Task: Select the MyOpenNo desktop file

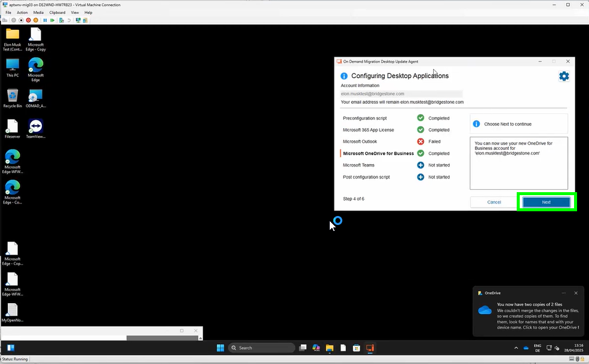Action: coord(13,313)
